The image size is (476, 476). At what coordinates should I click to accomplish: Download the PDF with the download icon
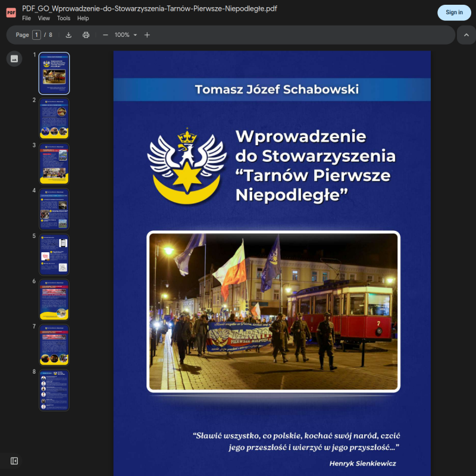(68, 35)
